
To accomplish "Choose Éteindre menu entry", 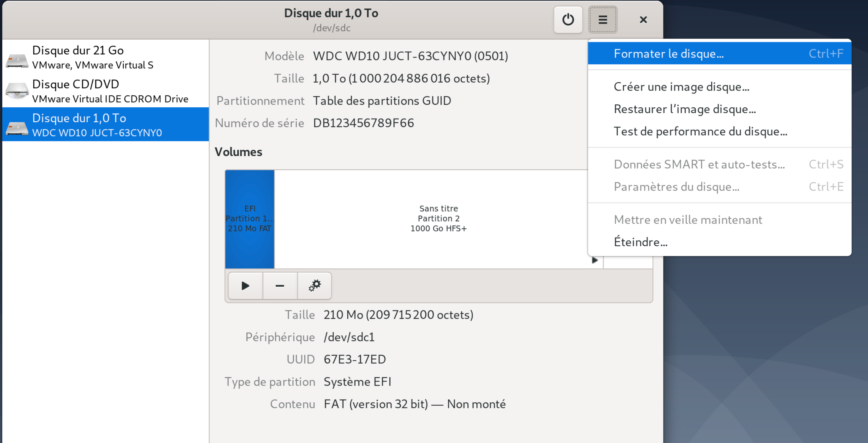I will click(719, 242).
